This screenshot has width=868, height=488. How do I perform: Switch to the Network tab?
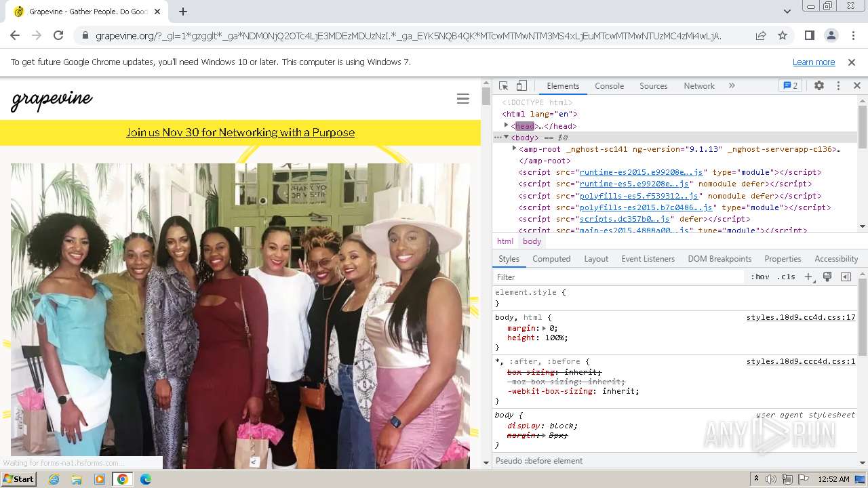click(x=699, y=86)
